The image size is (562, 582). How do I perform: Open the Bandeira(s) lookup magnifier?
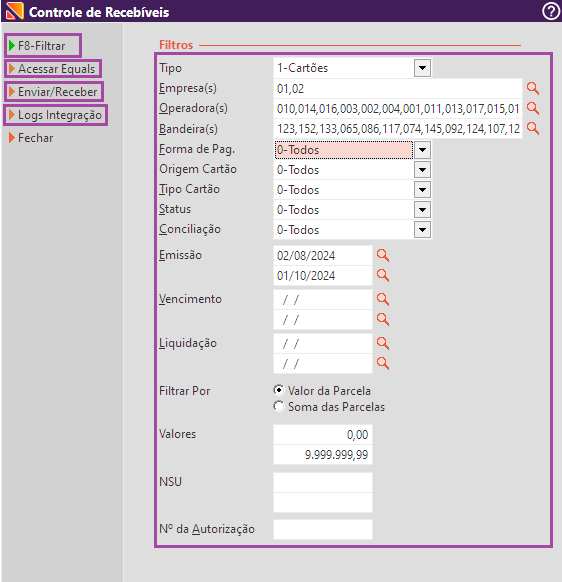[x=533, y=128]
